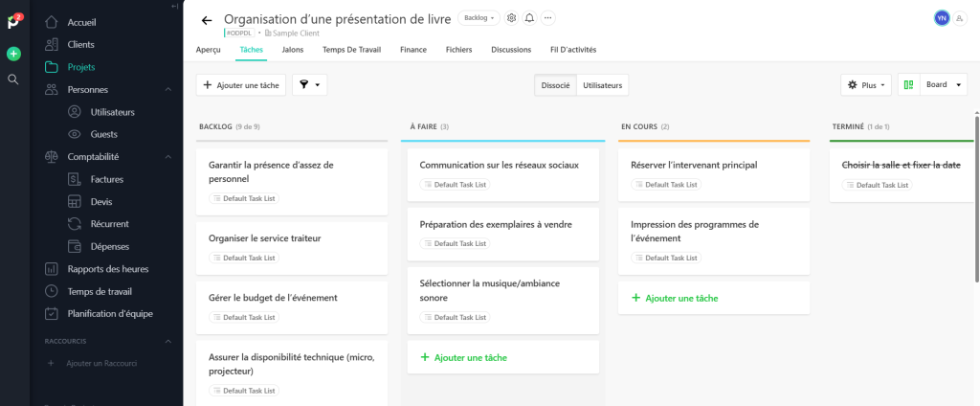Open Assurer la disponibilité technique card
The height and width of the screenshot is (406, 980).
tap(292, 372)
